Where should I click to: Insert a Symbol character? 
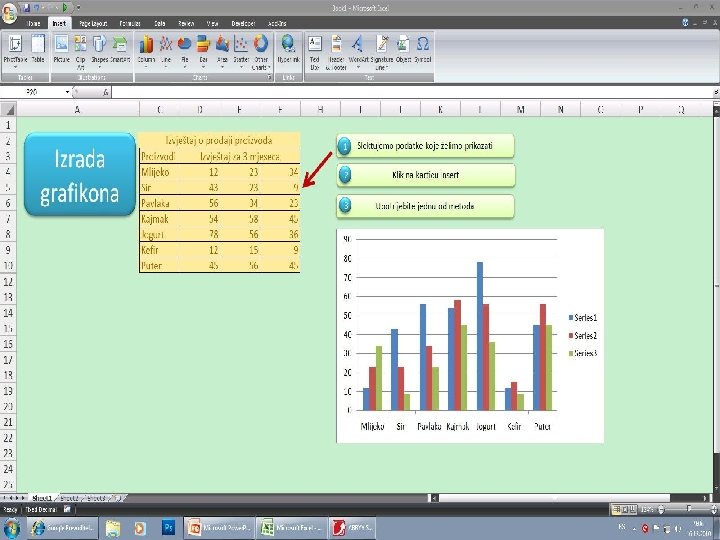tap(422, 49)
